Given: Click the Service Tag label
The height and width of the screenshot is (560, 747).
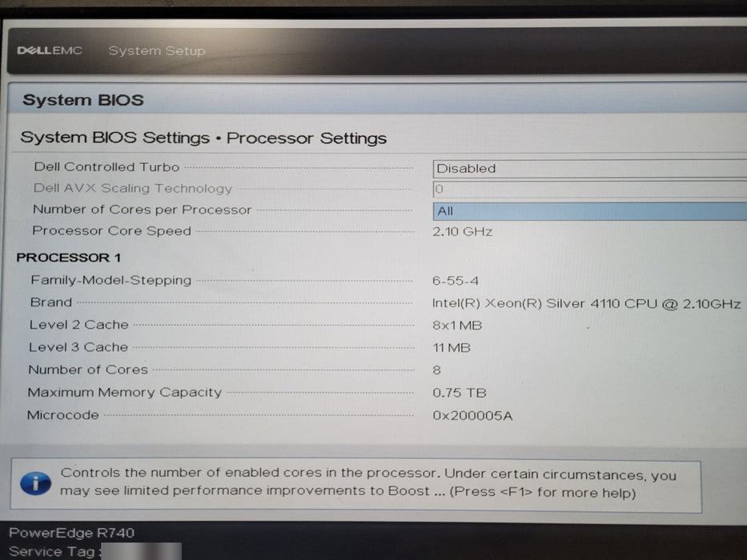Looking at the screenshot, I should 54,551.
